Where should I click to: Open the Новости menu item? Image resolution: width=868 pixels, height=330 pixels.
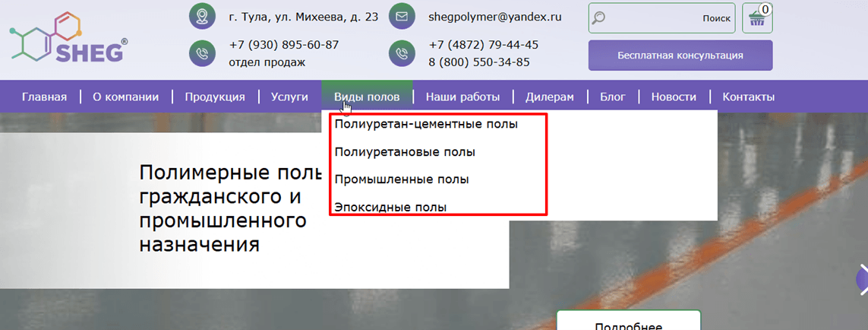tap(674, 97)
